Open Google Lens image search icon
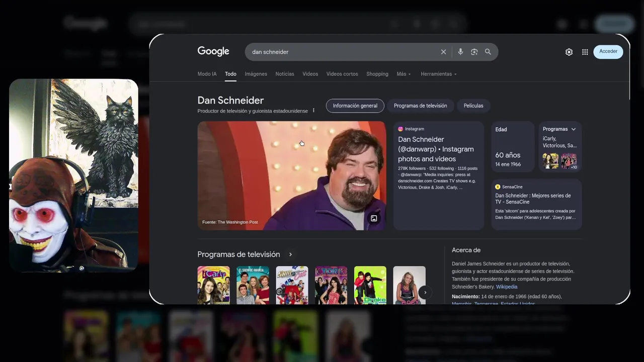This screenshot has height=362, width=644. (x=474, y=52)
